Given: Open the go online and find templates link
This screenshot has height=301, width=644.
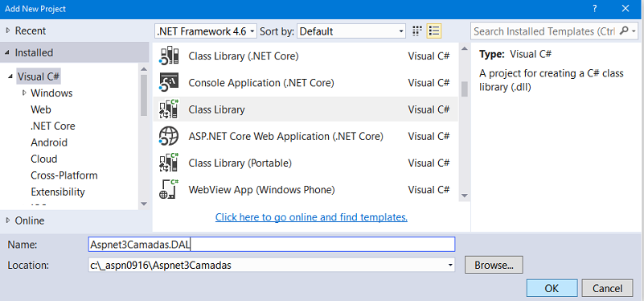Looking at the screenshot, I should [311, 216].
